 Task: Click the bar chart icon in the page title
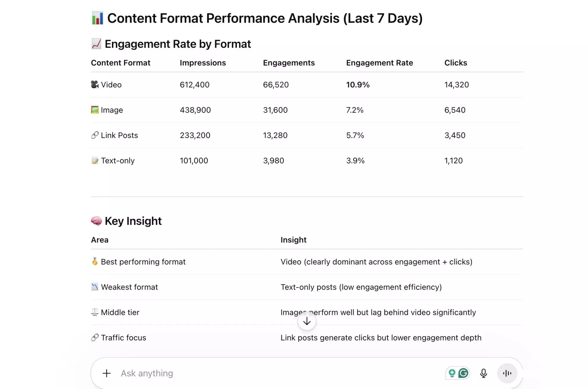point(97,18)
